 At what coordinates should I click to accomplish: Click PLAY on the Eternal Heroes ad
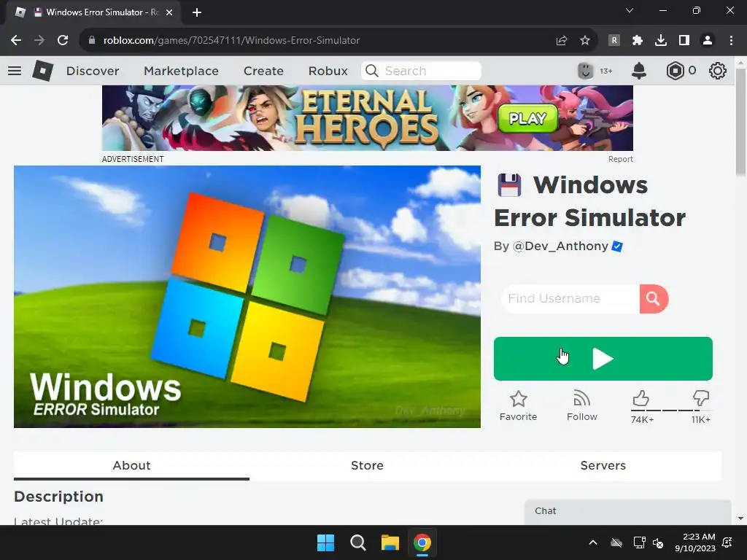[x=527, y=118]
